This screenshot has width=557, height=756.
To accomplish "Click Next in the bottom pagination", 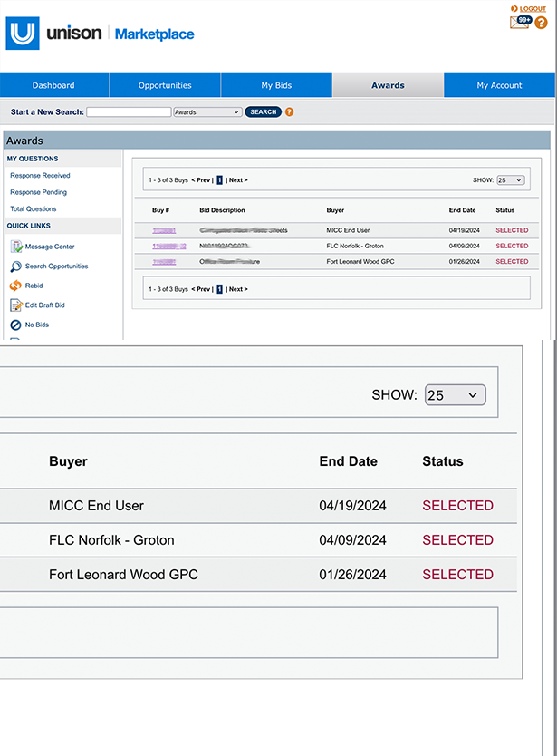I will [237, 289].
